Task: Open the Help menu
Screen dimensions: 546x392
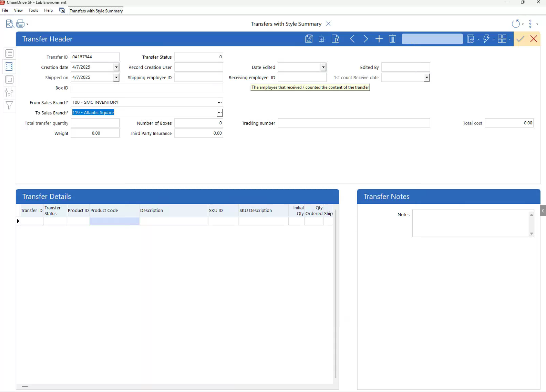Action: [x=48, y=10]
